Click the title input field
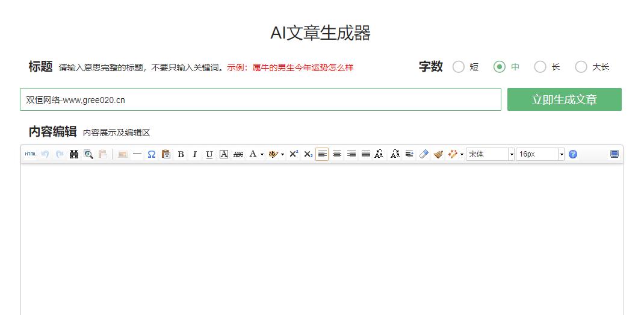This screenshot has height=315, width=644. [x=261, y=99]
